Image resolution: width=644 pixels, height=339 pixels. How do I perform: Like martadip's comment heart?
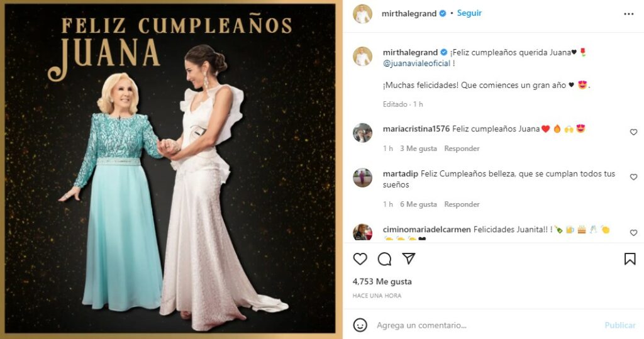(633, 177)
